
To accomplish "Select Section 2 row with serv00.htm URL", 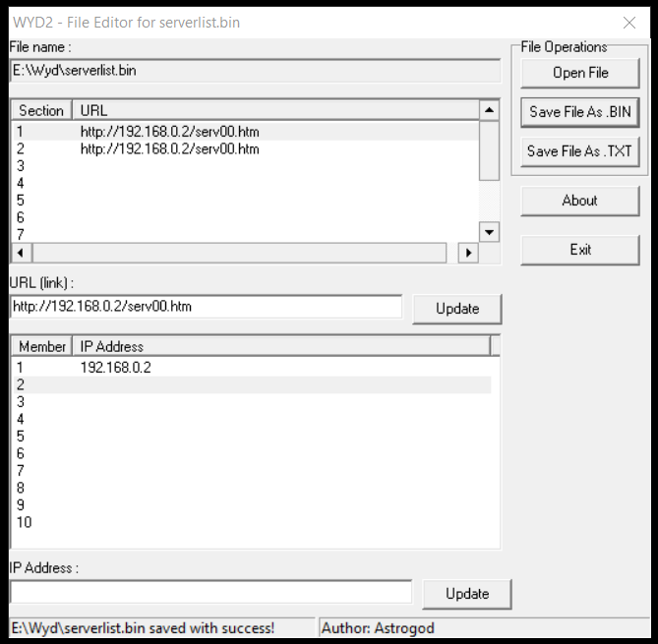I will pos(246,148).
